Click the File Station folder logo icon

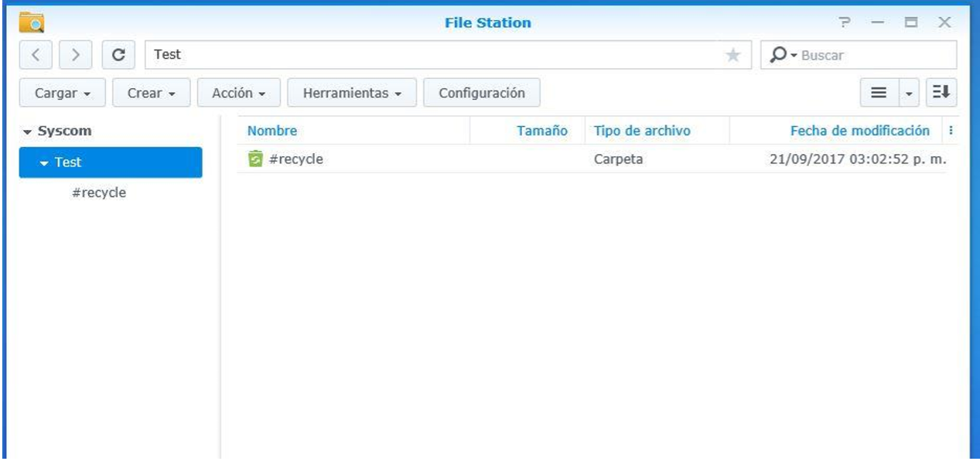32,22
